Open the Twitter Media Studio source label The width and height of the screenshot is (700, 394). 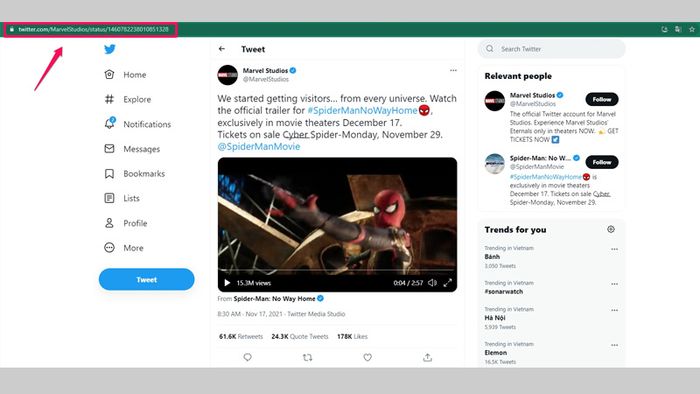(x=316, y=314)
